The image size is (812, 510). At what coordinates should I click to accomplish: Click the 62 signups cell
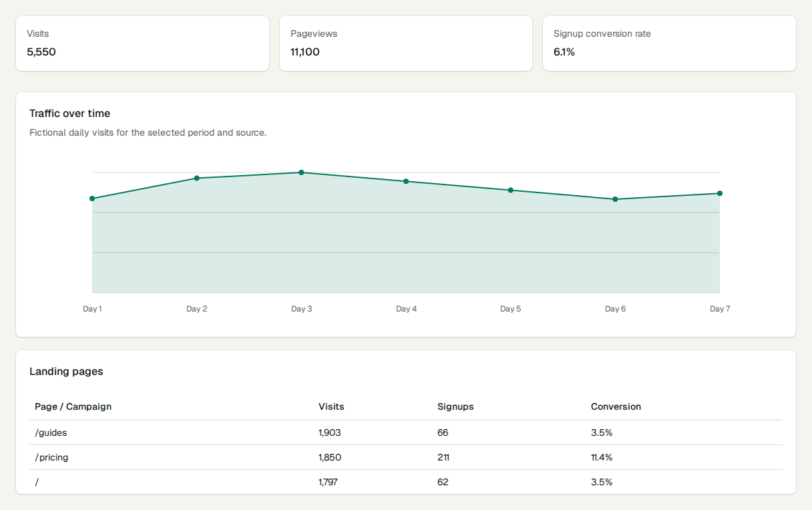point(443,482)
